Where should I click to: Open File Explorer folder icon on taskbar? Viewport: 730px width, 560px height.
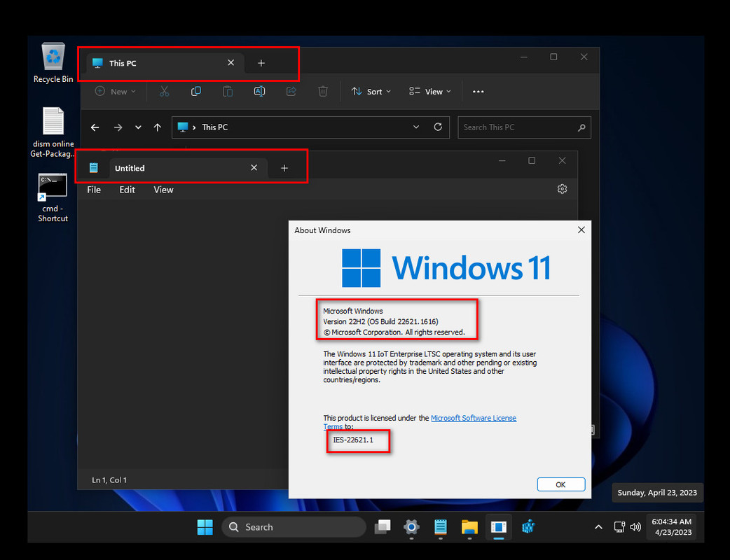pos(469,527)
